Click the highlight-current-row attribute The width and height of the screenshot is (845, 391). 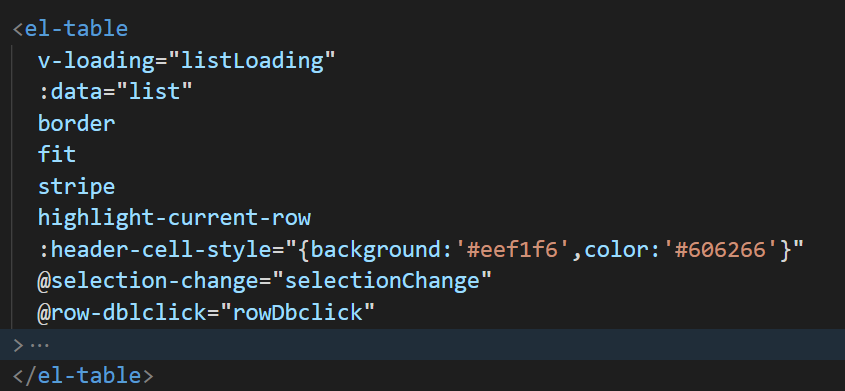[x=174, y=218]
